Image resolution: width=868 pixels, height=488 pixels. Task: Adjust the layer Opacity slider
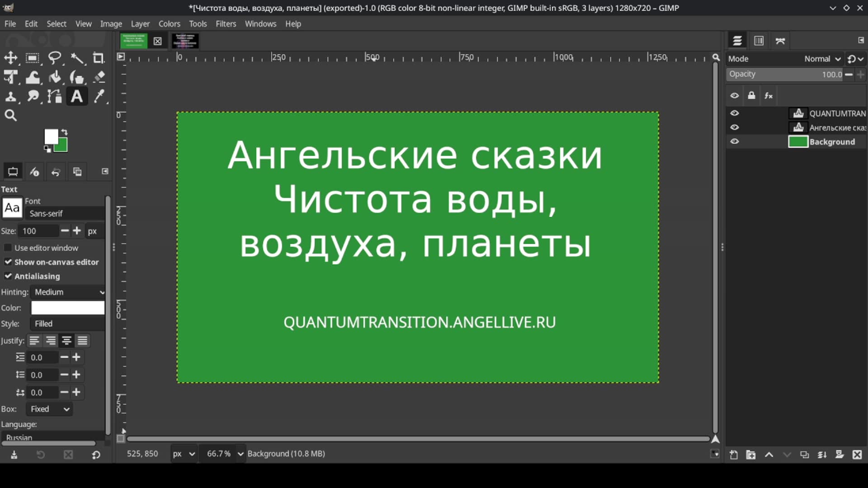click(x=785, y=75)
